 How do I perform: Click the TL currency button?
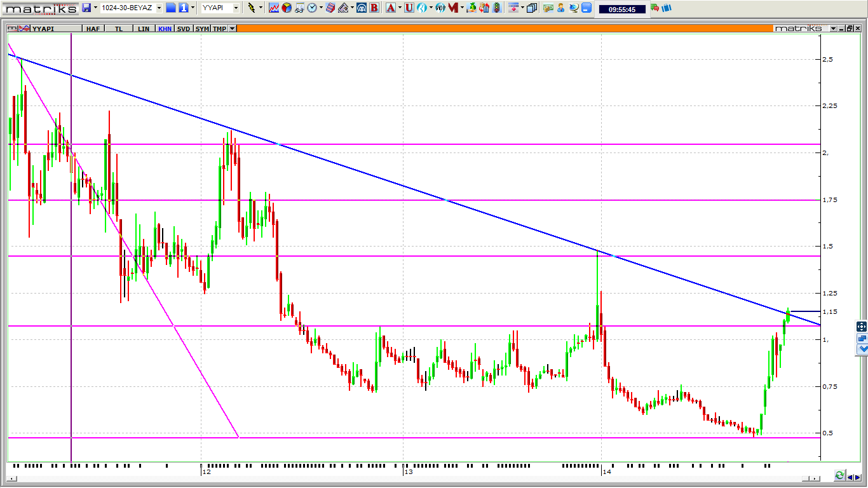119,29
